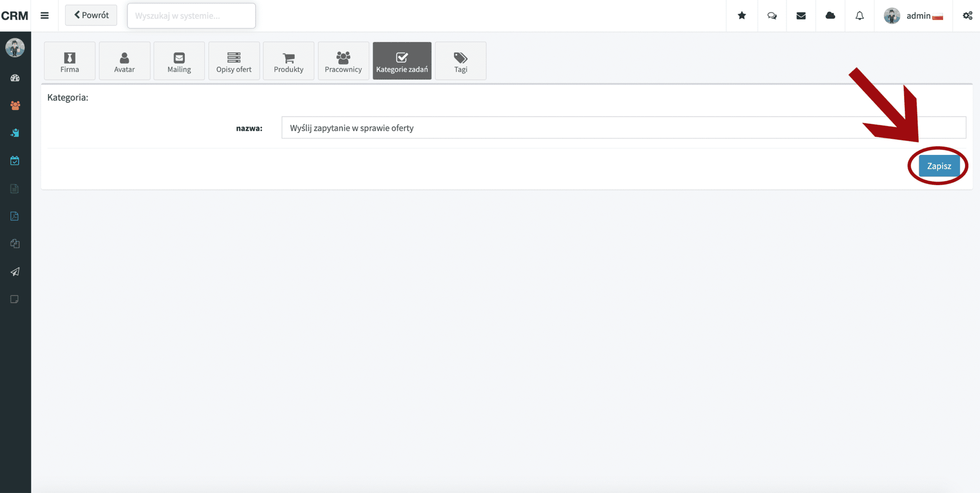Viewport: 980px width, 493px height.
Task: Open the hamburger menu next to CRM
Action: (x=45, y=15)
